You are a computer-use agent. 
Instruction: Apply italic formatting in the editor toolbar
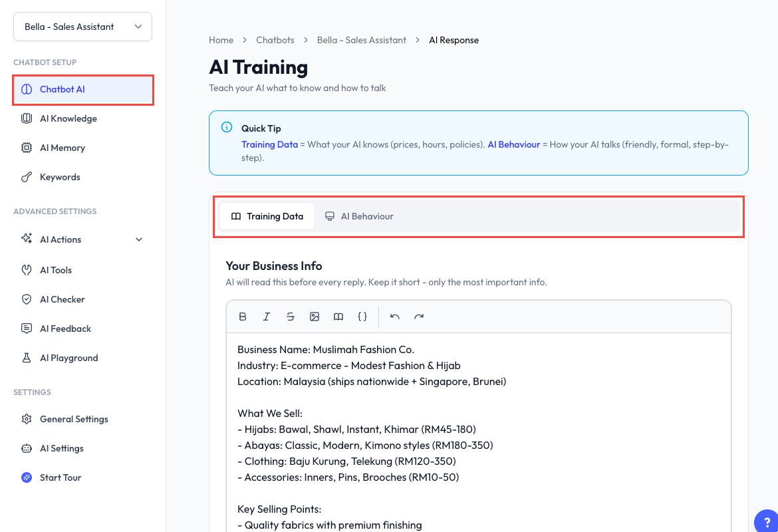coord(267,317)
